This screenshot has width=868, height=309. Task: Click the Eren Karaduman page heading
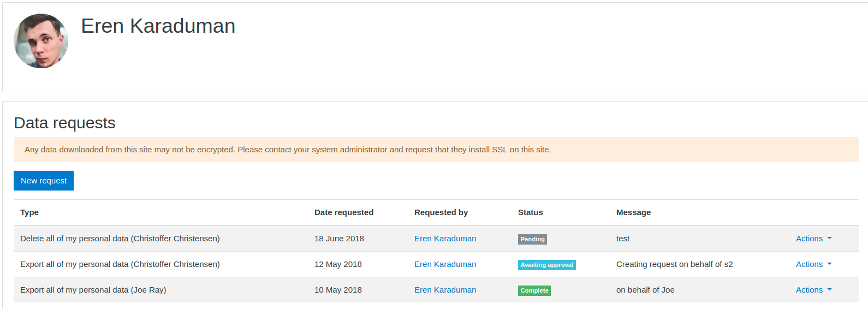tap(158, 26)
